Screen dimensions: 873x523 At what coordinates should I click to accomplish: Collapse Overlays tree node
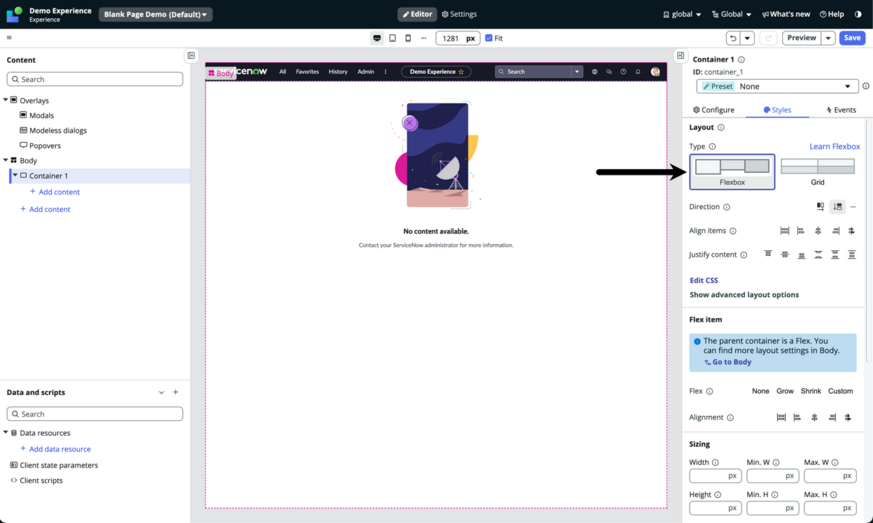(6, 100)
